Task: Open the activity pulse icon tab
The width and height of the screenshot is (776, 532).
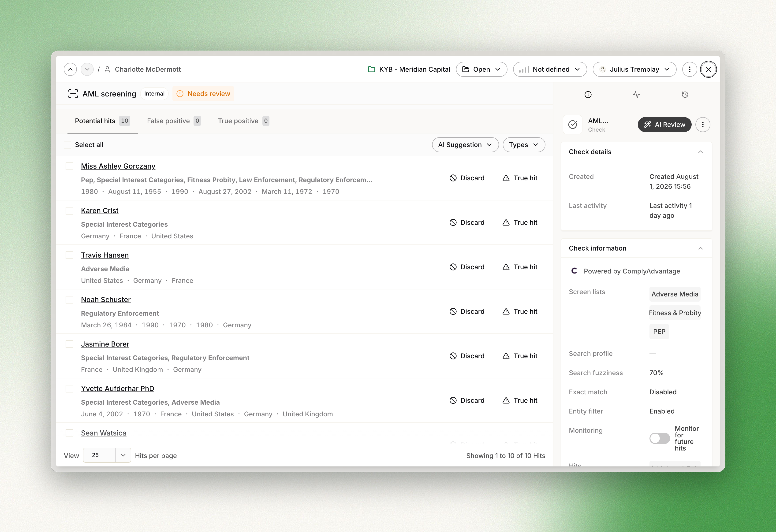Action: (x=636, y=94)
